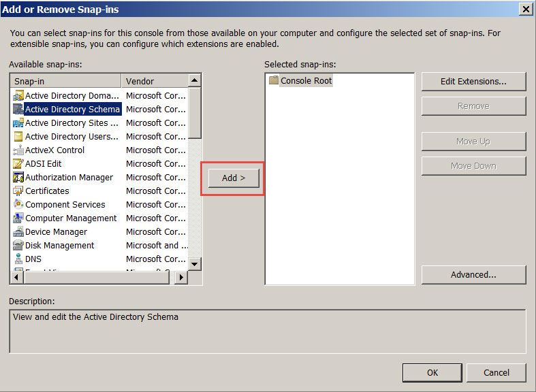Select the Authorization Manager icon
The width and height of the screenshot is (536, 392).
click(18, 178)
